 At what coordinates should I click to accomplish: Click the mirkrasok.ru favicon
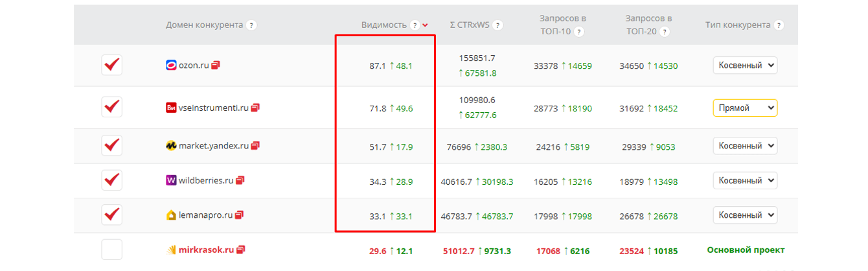click(171, 250)
